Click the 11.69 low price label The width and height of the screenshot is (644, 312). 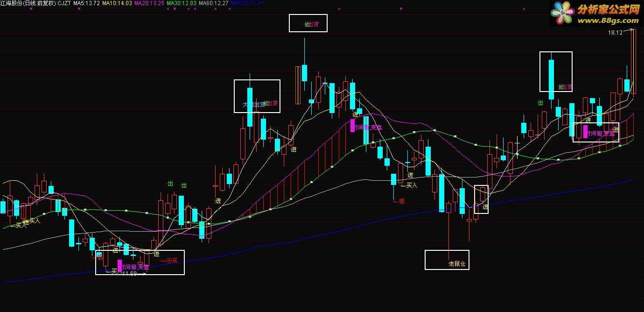(129, 274)
